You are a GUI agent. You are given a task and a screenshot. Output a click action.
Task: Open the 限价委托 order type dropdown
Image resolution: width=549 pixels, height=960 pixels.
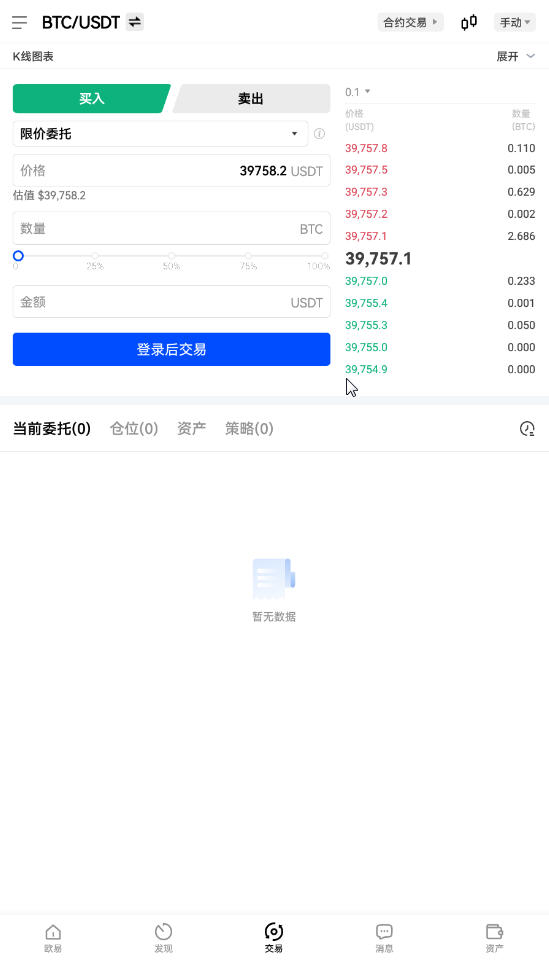point(160,133)
